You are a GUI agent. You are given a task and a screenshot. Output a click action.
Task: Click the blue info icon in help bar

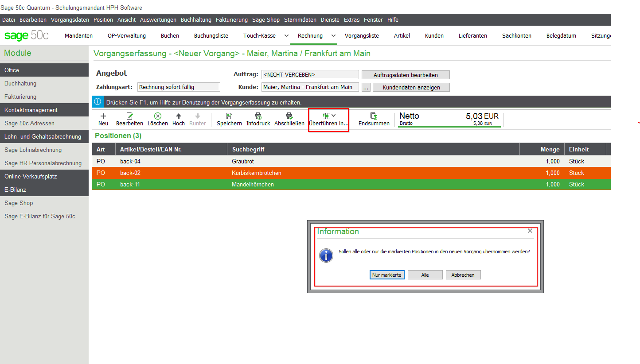point(98,102)
